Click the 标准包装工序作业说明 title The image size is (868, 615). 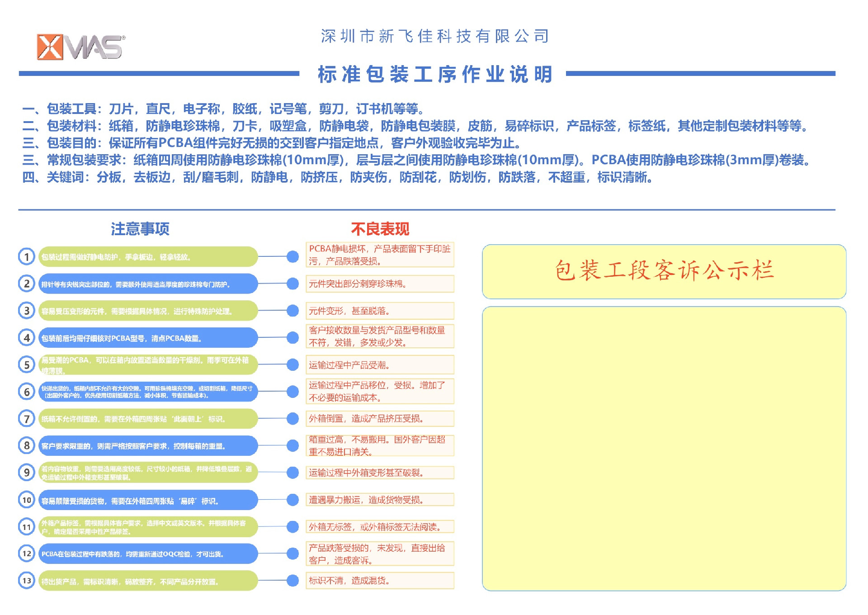[434, 75]
